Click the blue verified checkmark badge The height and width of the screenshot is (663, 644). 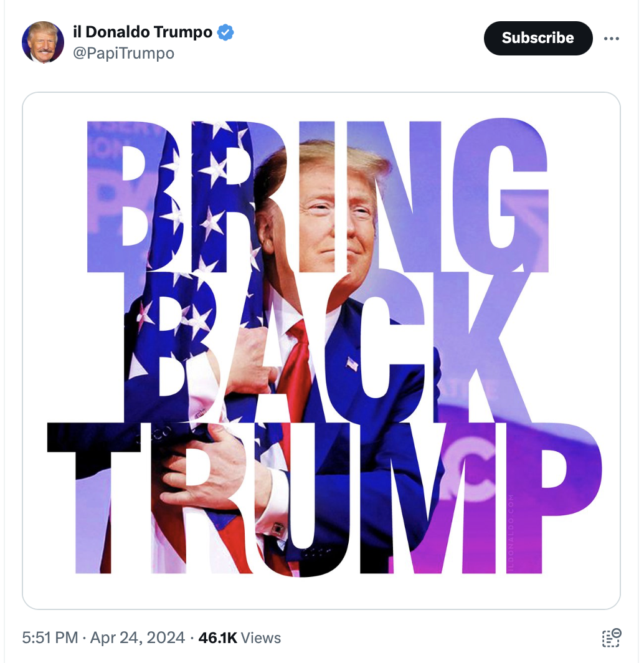point(225,32)
